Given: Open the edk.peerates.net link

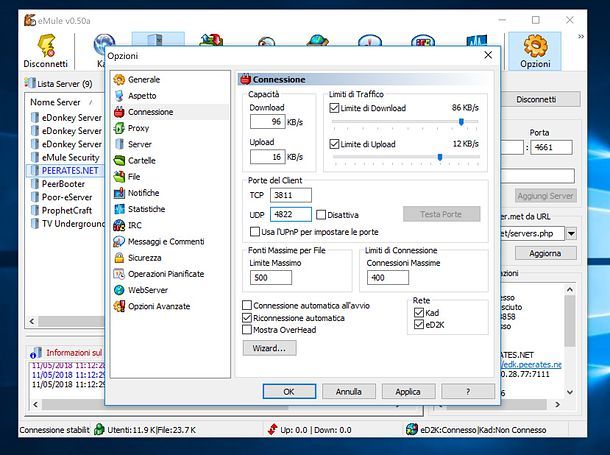Looking at the screenshot, I should pos(531,365).
